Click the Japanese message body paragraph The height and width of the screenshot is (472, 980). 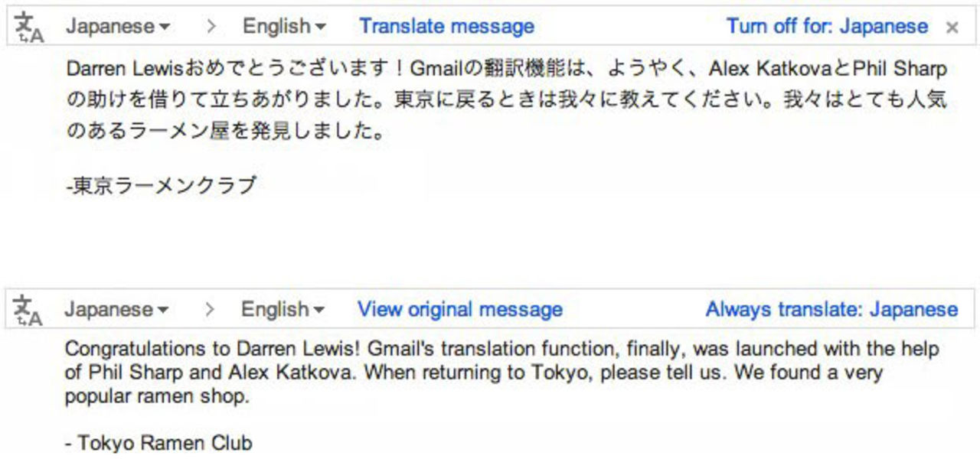505,100
